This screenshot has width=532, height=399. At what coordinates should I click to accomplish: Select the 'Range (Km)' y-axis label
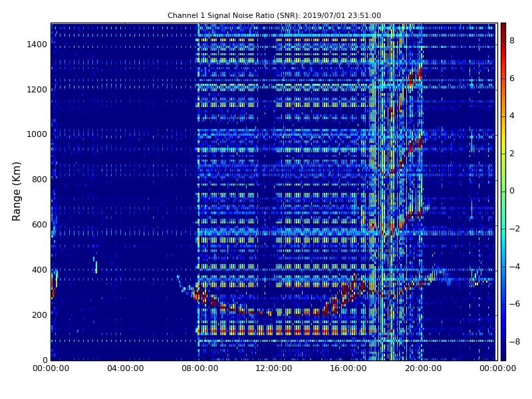point(16,192)
